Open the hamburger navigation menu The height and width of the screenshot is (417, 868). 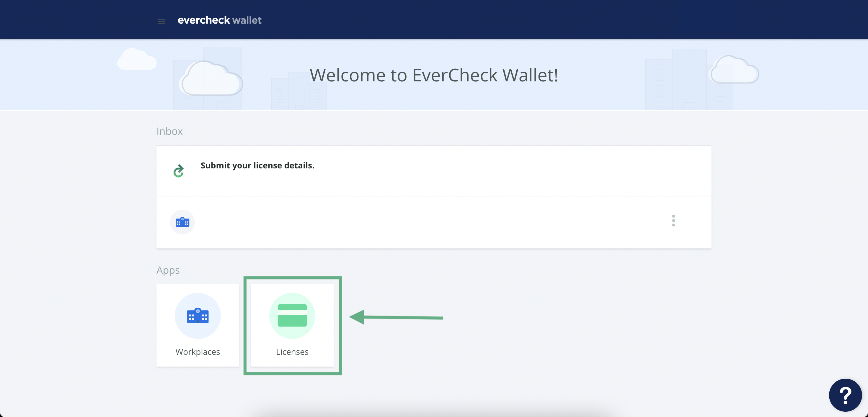coord(161,21)
